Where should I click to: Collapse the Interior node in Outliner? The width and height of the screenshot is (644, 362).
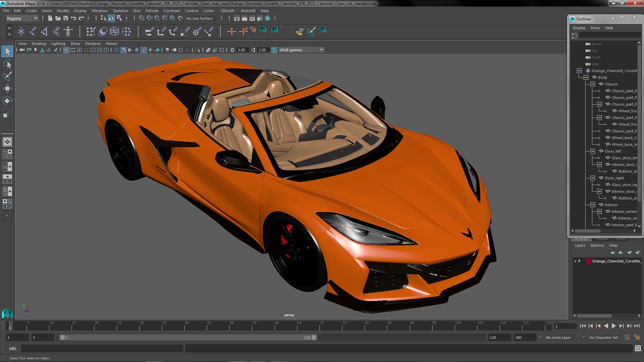(593, 205)
